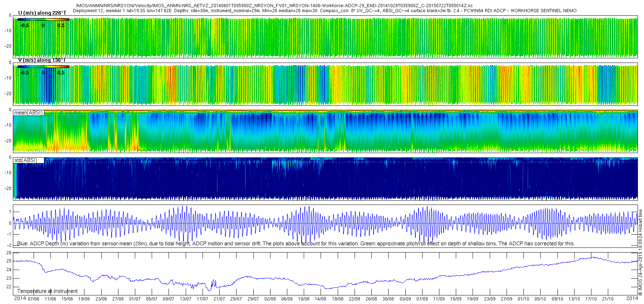The width and height of the screenshot is (644, 304).
Task: Click the 11/06 date tick label
Action: 50,299
